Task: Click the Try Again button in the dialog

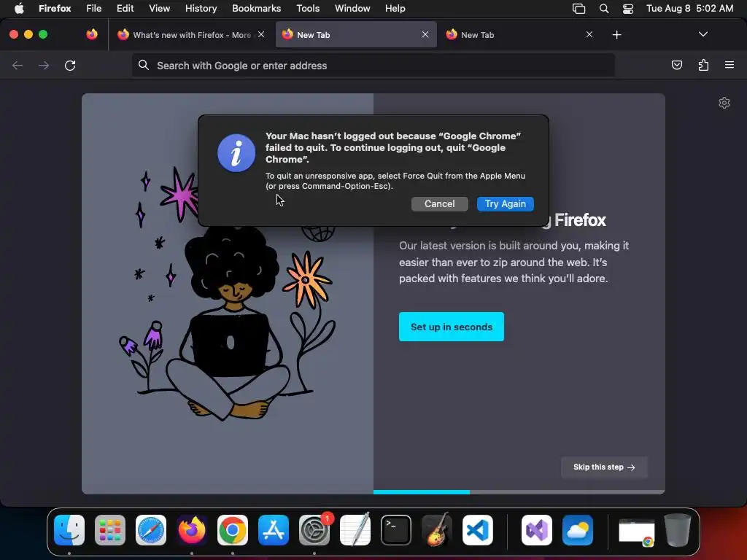Action: [x=505, y=204]
